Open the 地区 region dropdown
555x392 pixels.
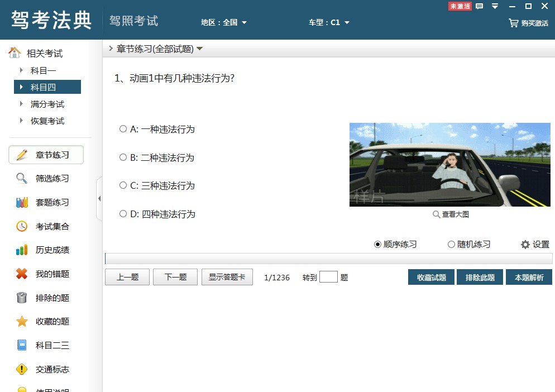coord(224,23)
